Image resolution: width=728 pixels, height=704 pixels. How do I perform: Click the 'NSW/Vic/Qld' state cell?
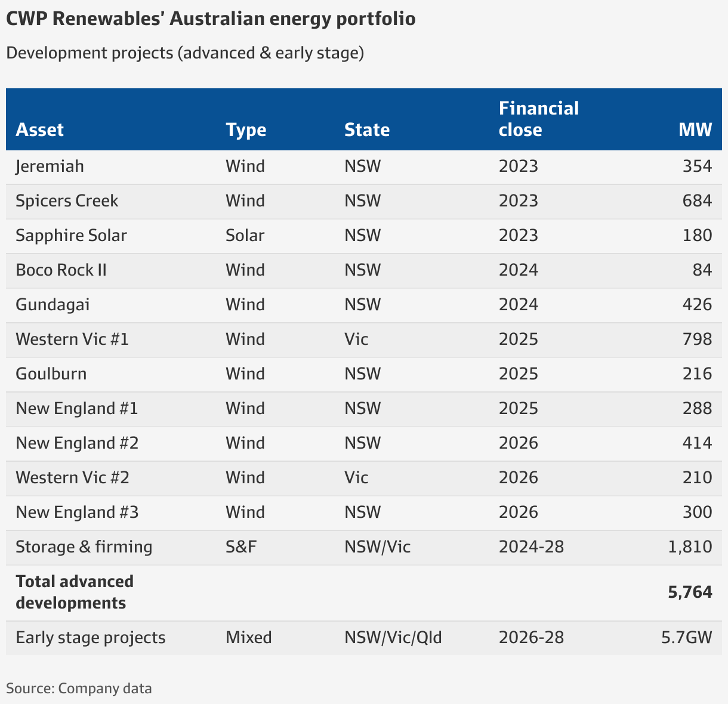(x=393, y=637)
